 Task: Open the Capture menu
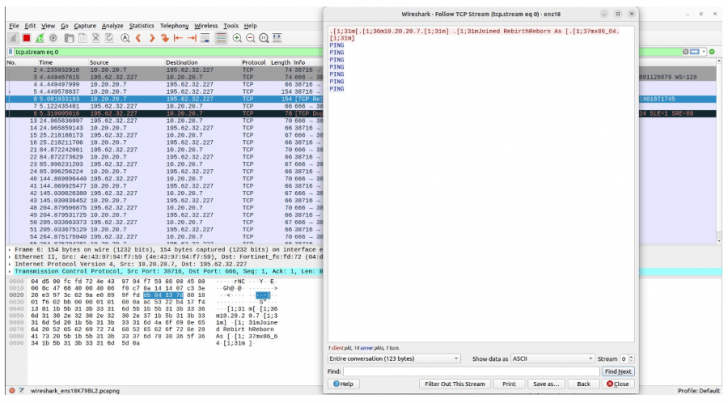coord(85,26)
